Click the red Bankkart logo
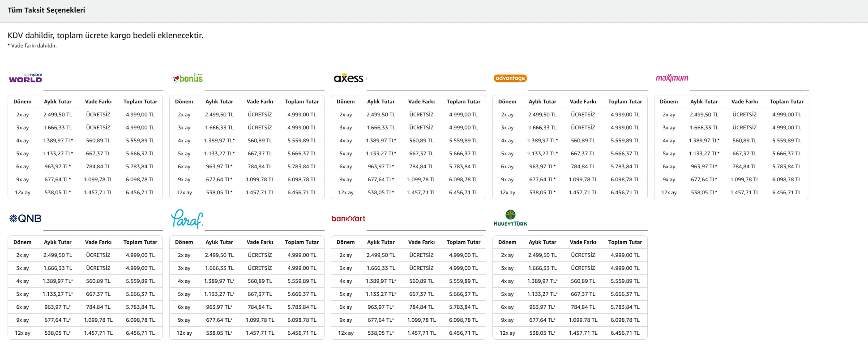Image resolution: width=868 pixels, height=346 pixels. 348,218
